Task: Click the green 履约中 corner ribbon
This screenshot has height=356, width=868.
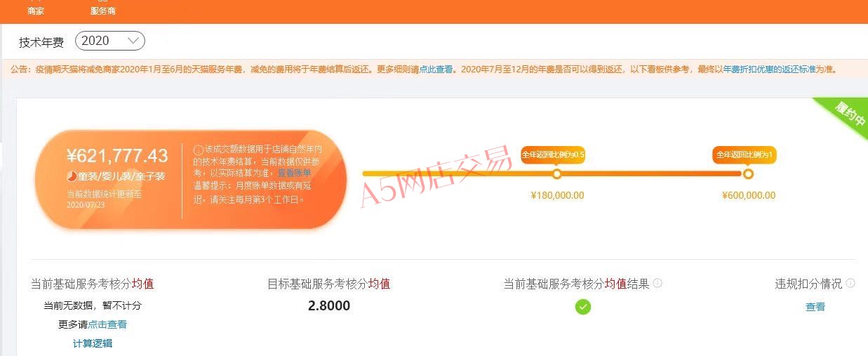Action: coord(847,114)
